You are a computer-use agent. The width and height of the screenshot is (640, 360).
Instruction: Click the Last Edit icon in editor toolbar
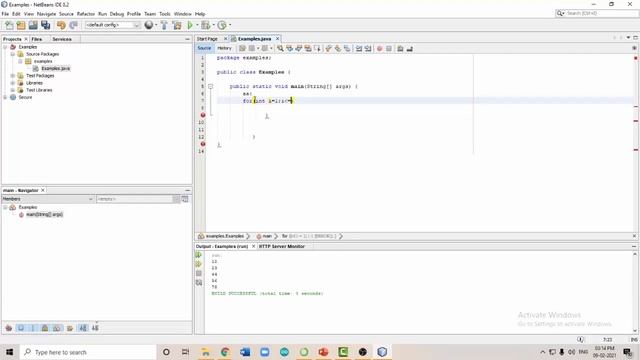[x=242, y=49]
